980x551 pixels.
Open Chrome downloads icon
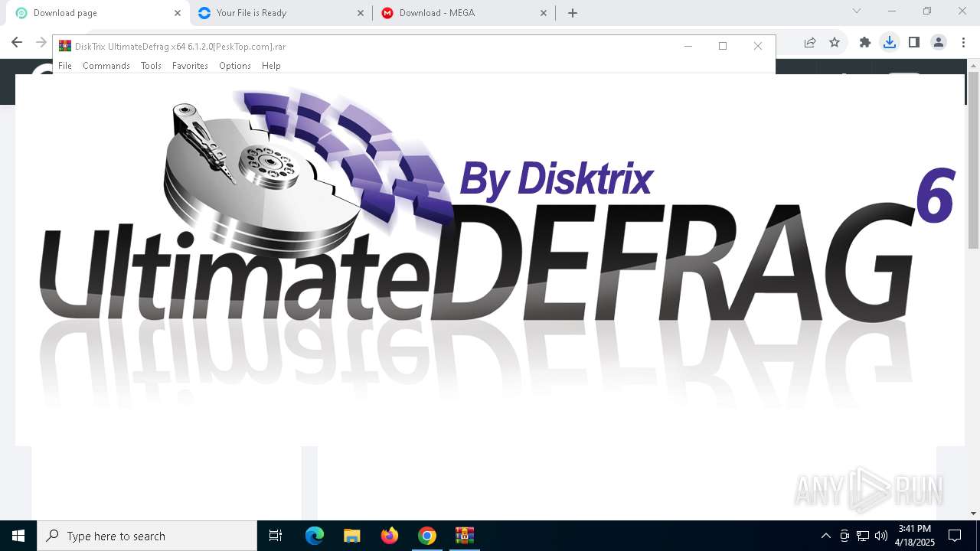pos(890,43)
